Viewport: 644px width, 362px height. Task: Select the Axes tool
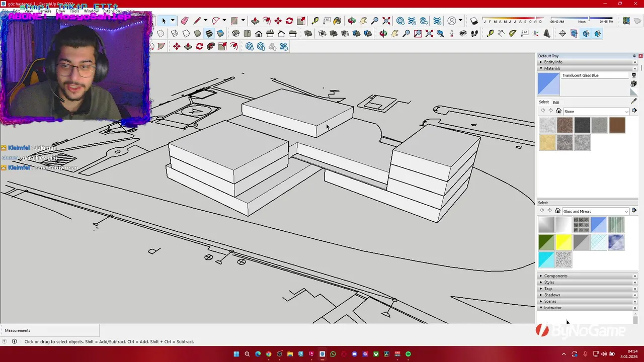(535, 34)
